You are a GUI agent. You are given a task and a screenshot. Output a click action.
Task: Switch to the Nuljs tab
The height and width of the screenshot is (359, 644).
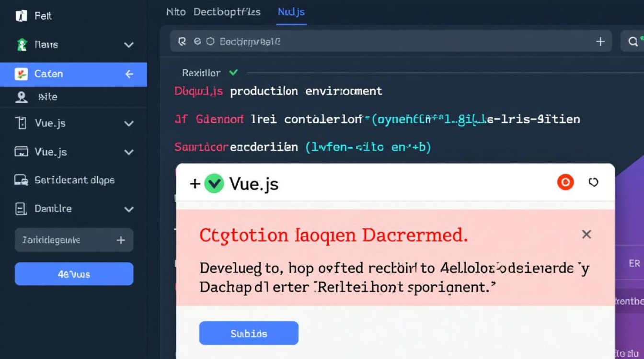(291, 12)
